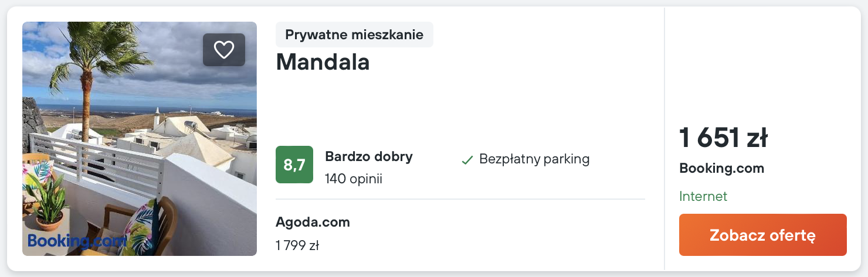View the 140 opinii reviews
Viewport: 868px width, 277px height.
(x=354, y=179)
